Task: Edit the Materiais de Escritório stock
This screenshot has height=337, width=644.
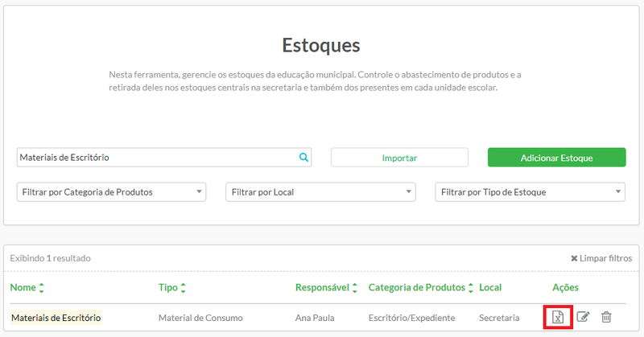Action: point(584,318)
